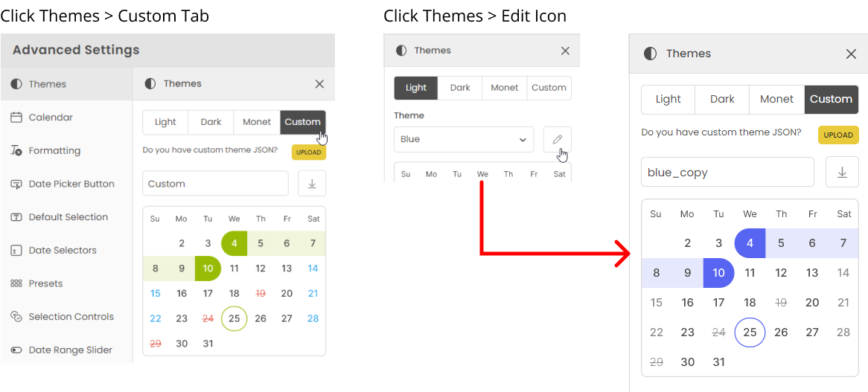Open Formatting settings in the sidebar
Image resolution: width=868 pixels, height=392 pixels.
click(x=54, y=150)
